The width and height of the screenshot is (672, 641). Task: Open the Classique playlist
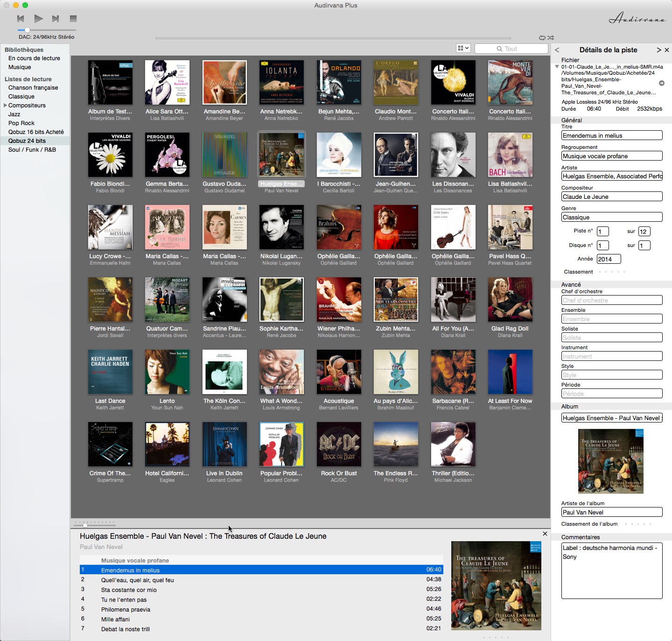click(x=21, y=97)
